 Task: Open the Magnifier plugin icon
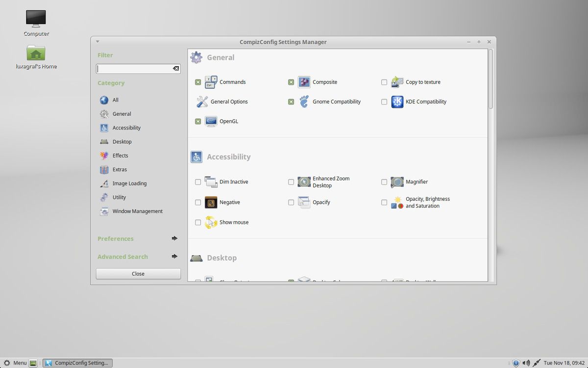tap(397, 182)
